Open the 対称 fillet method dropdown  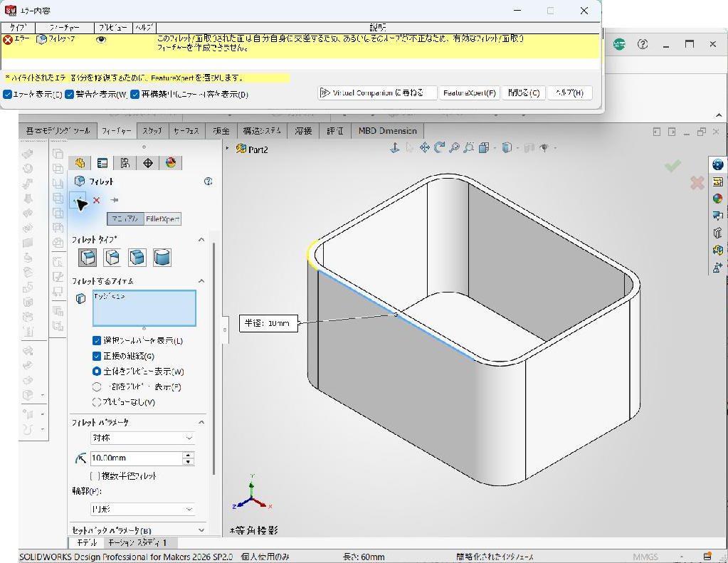(x=142, y=438)
